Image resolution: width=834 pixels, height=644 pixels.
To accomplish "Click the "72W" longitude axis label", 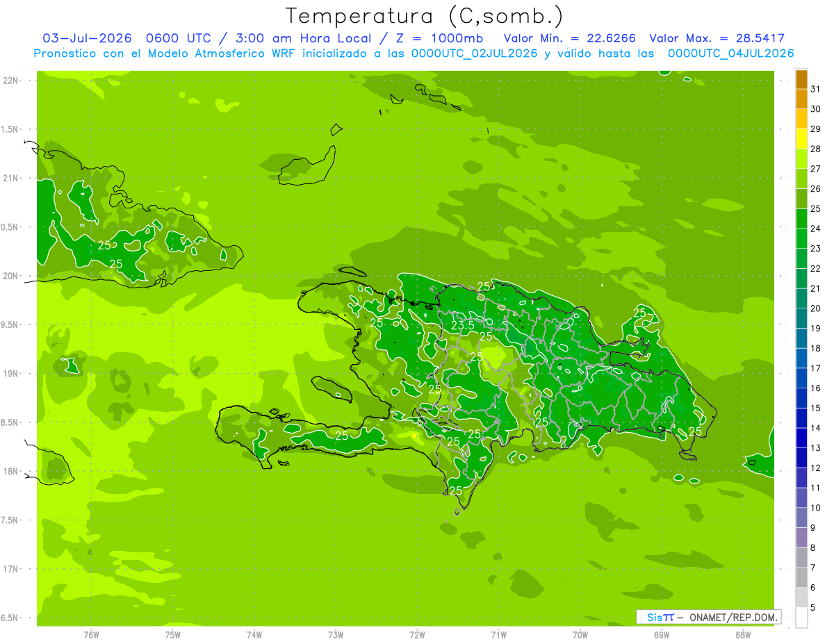I will (417, 635).
